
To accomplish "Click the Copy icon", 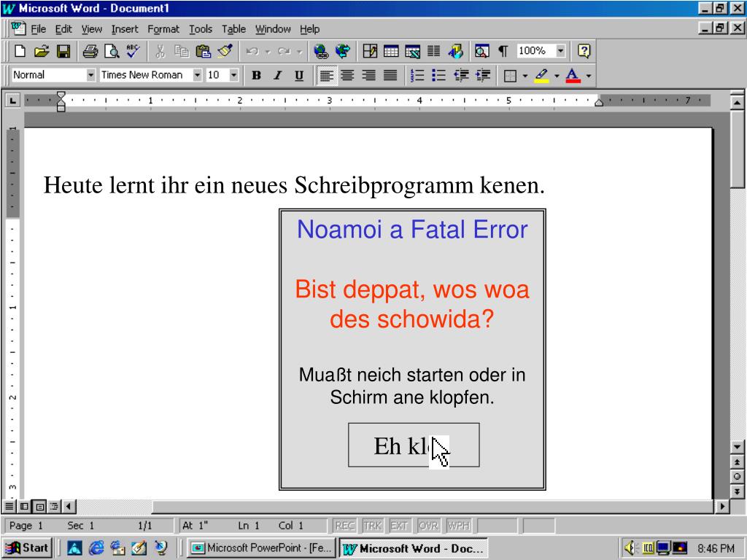I will (x=182, y=51).
